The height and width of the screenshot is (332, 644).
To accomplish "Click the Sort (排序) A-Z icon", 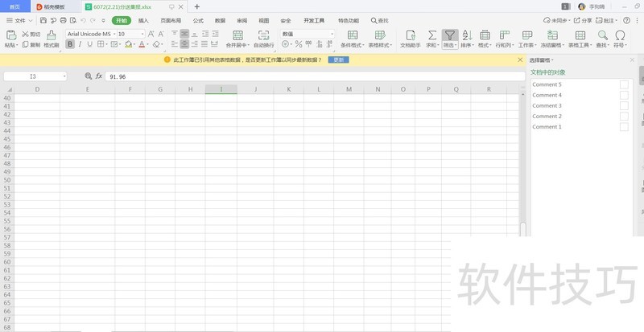I will (x=467, y=35).
